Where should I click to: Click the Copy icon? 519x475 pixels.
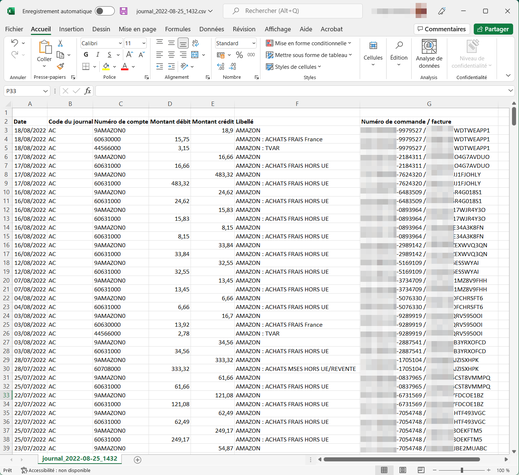(60, 55)
